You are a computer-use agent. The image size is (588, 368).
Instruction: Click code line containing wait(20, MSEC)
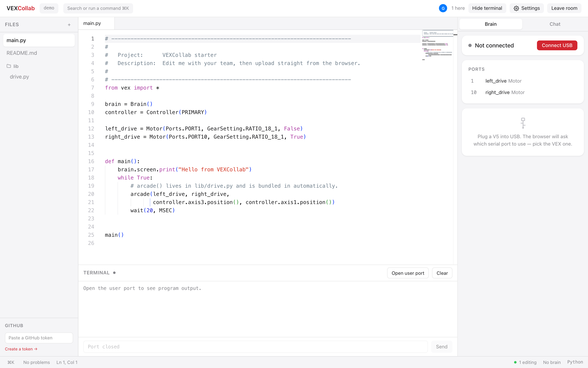[x=153, y=211]
